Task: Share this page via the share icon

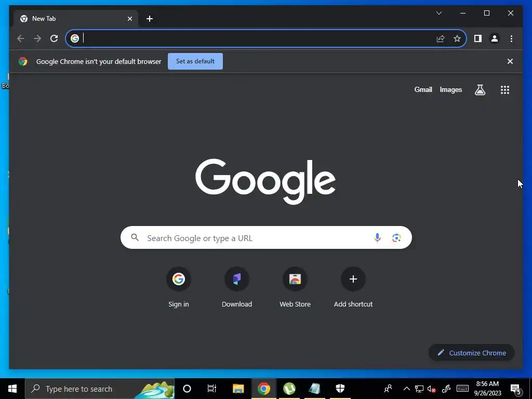Action: [x=441, y=38]
